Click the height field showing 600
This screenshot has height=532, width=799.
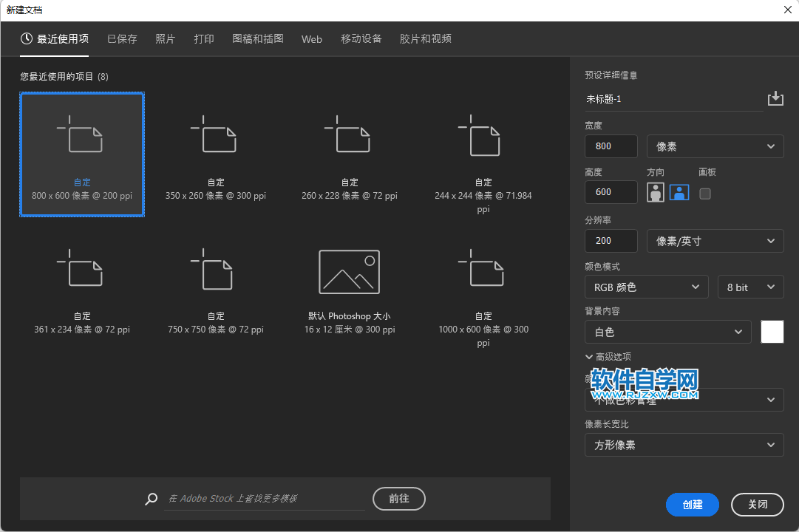611,192
